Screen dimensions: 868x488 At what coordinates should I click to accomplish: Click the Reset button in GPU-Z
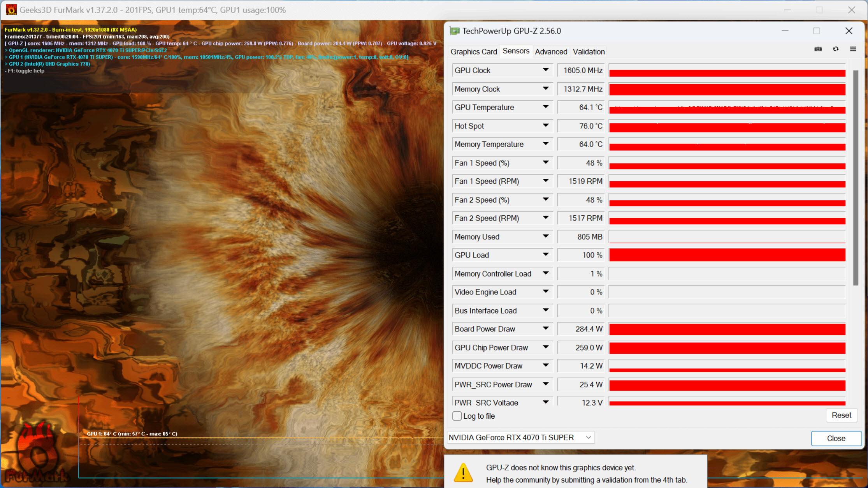pyautogui.click(x=841, y=415)
